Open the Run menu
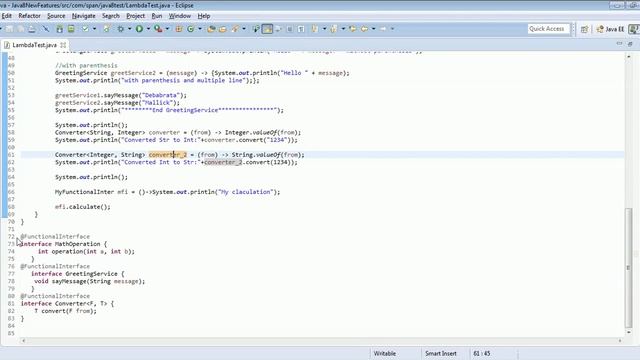This screenshot has width=640, height=360. coord(157,16)
